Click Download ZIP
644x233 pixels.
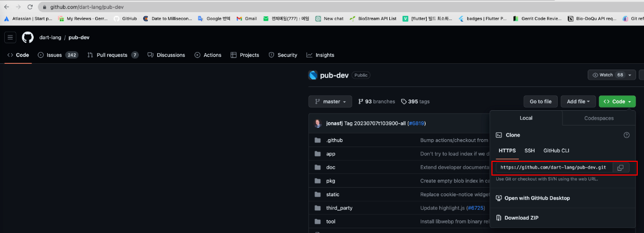(517, 218)
